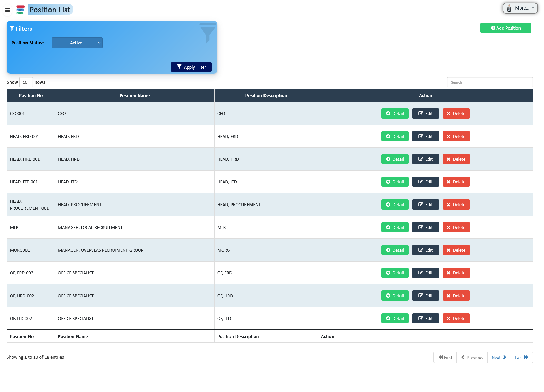Click the Position Description column header

pos(266,95)
